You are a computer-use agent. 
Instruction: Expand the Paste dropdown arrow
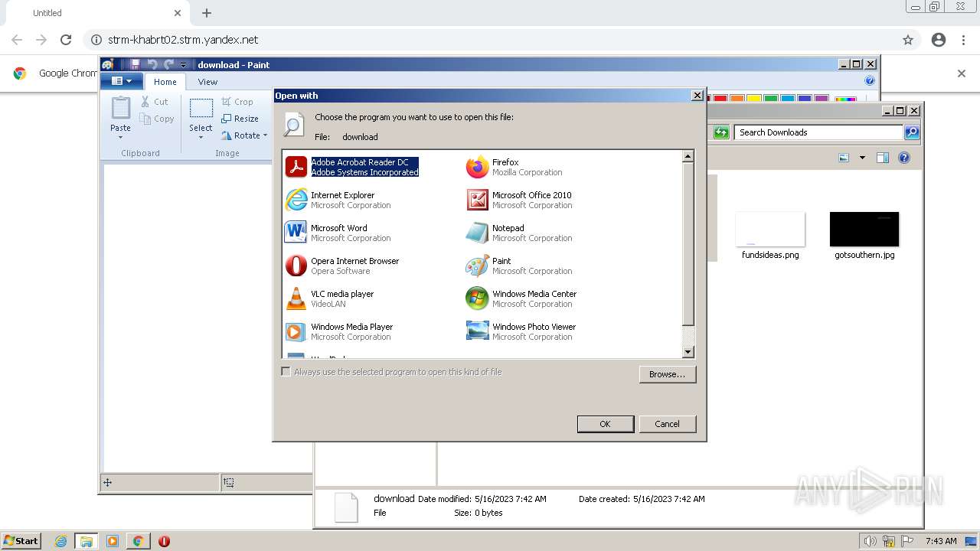coord(120,138)
